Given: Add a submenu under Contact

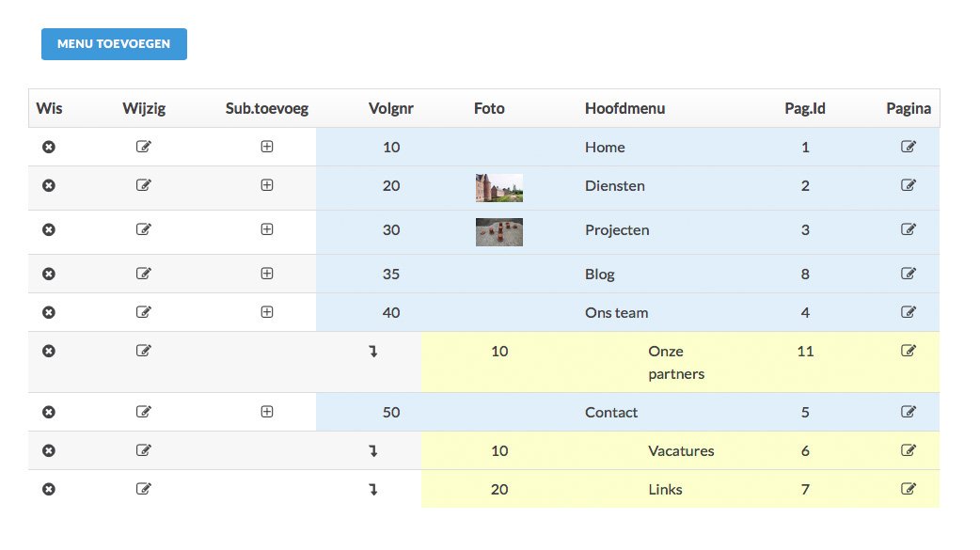Looking at the screenshot, I should [x=267, y=412].
